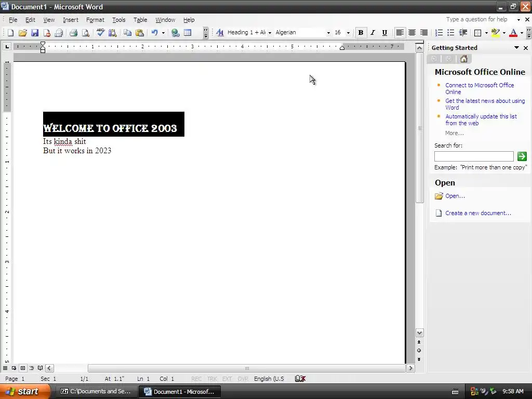Screen dimensions: 532x399
Task: Apply red font color with the A swatch
Action: tap(513, 33)
